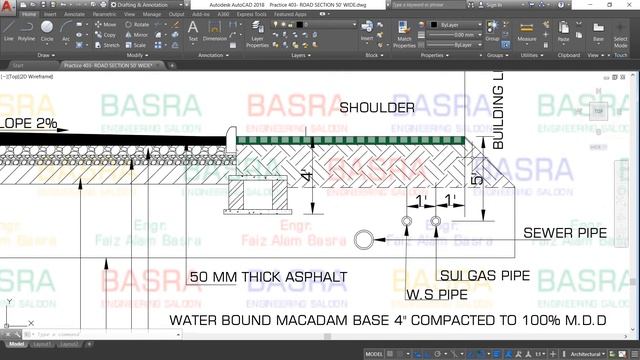Image resolution: width=640 pixels, height=360 pixels.
Task: Click the black ByLayer color swatch
Action: click(x=434, y=25)
